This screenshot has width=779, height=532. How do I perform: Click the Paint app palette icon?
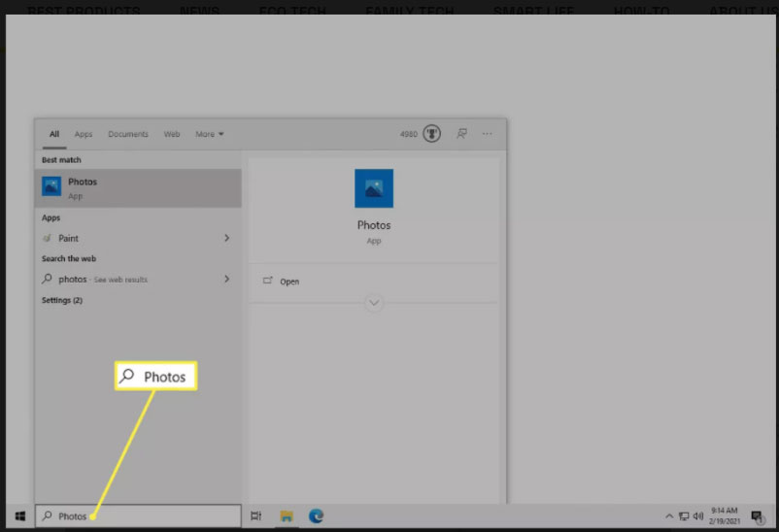48,238
